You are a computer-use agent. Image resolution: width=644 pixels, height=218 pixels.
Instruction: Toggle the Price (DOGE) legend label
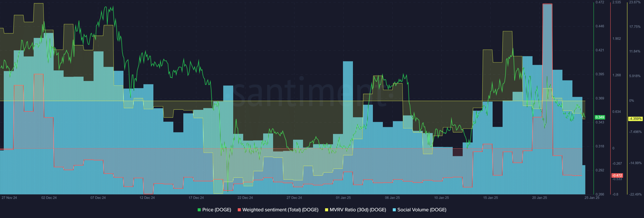click(217, 210)
